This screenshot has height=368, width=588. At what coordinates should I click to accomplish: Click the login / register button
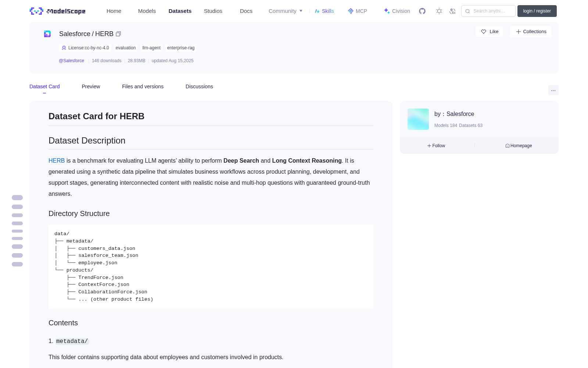tap(537, 11)
